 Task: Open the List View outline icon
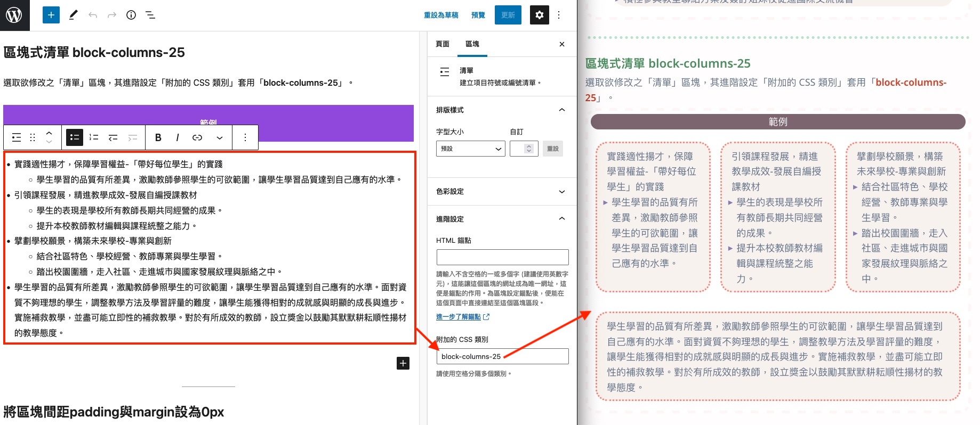150,15
